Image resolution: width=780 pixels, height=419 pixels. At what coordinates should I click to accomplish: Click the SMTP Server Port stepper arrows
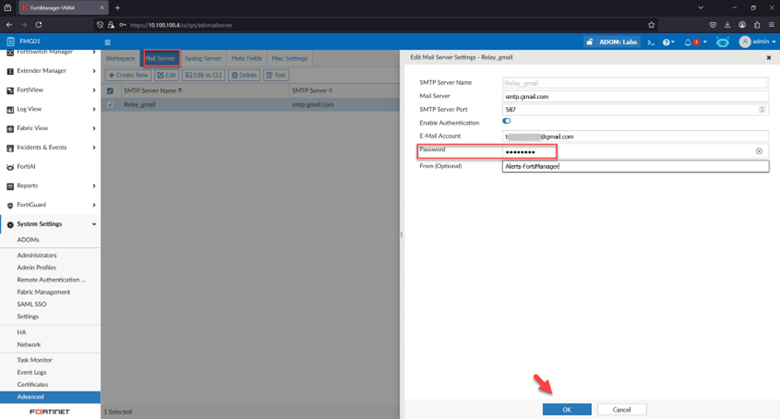762,109
